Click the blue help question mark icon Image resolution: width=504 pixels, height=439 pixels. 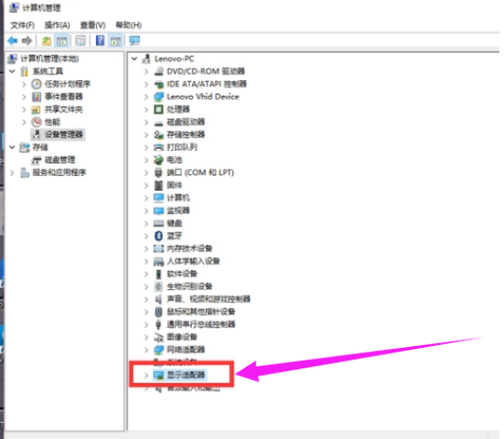[x=100, y=41]
